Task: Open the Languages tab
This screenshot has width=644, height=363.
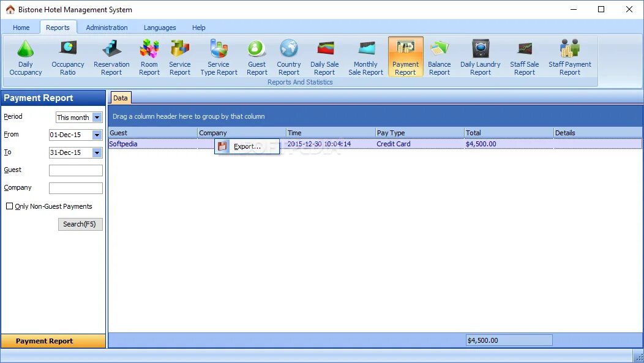Action: pos(160,28)
